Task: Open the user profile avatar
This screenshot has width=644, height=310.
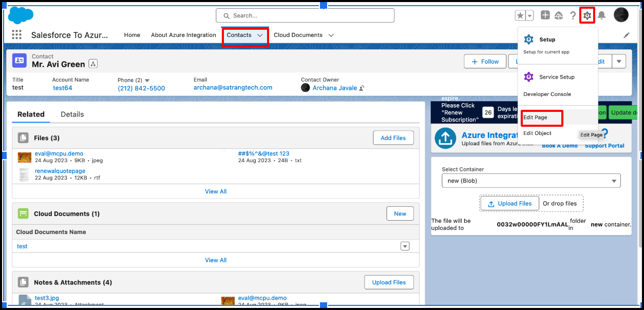Action: click(621, 15)
